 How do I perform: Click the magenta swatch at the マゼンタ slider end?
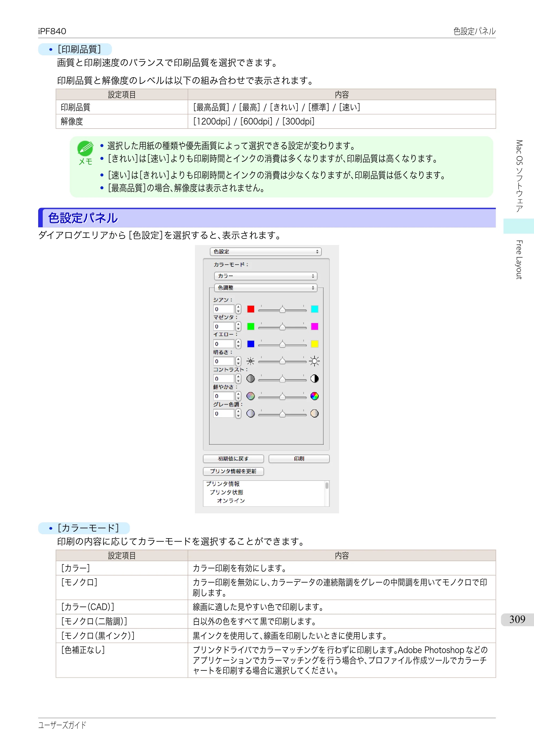click(x=315, y=326)
